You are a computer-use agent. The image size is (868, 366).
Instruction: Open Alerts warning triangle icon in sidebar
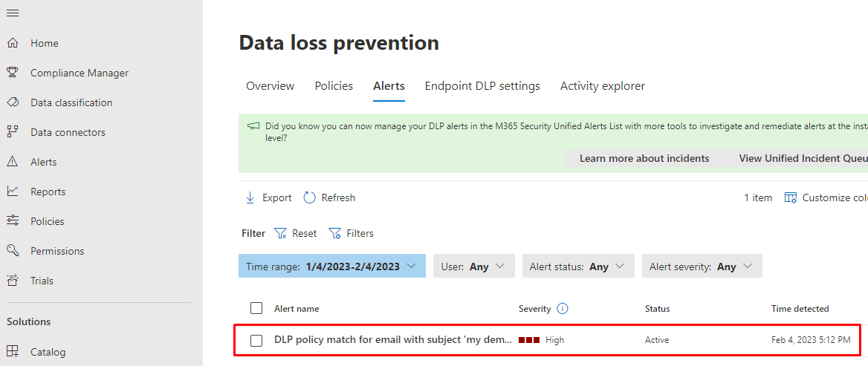tap(13, 162)
